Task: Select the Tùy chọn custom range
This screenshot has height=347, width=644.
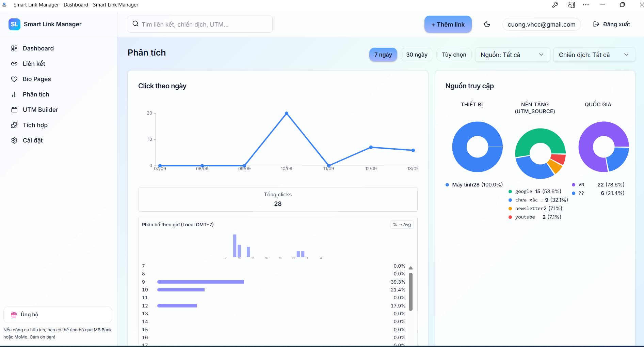Action: click(x=454, y=55)
